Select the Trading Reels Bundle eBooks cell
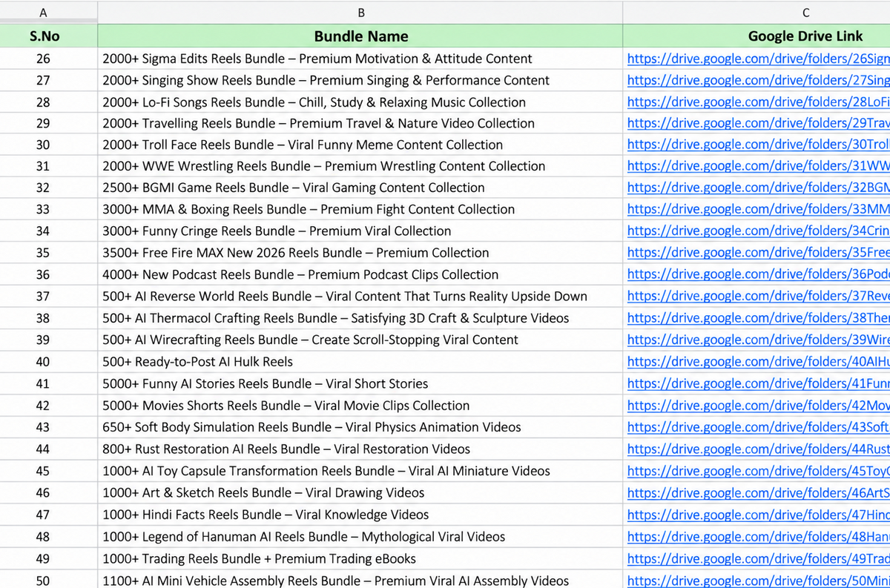Screen dimensions: 890x588 click(360, 558)
